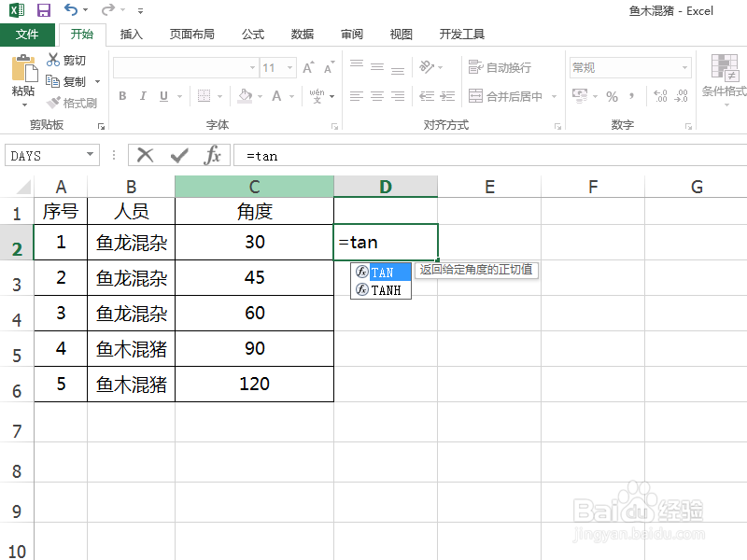Click inside the formula bar
The width and height of the screenshot is (747, 560).
point(489,156)
